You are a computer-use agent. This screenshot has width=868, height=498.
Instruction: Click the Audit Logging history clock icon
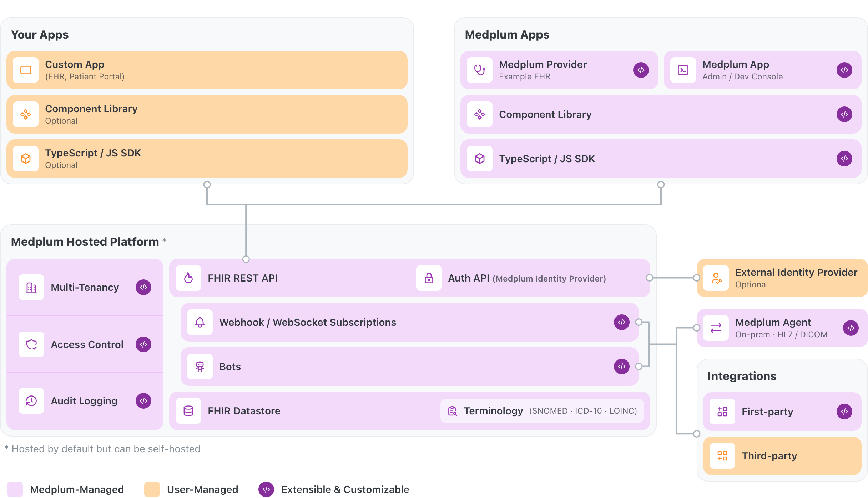click(x=31, y=401)
